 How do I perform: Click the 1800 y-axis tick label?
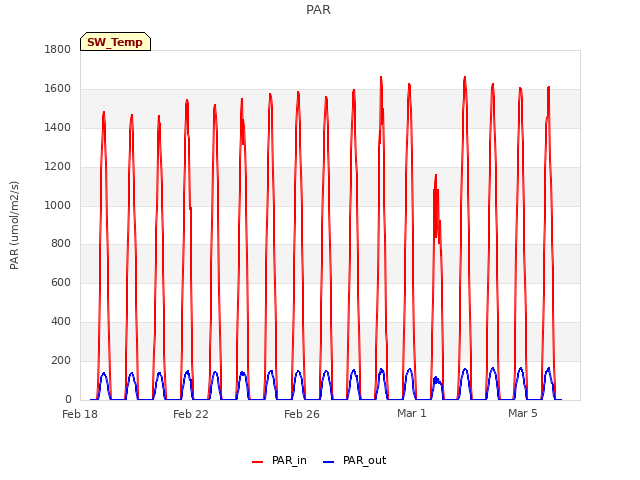pos(58,50)
